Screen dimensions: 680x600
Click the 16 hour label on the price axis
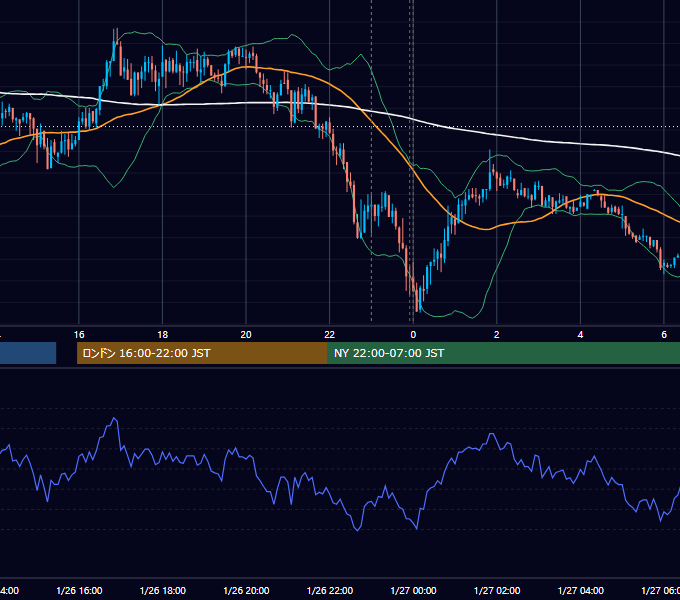[79, 335]
